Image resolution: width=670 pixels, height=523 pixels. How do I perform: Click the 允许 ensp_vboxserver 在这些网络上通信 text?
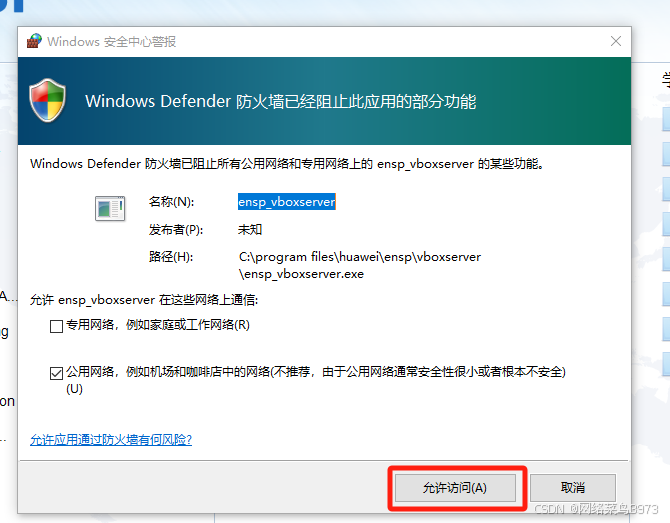[144, 300]
